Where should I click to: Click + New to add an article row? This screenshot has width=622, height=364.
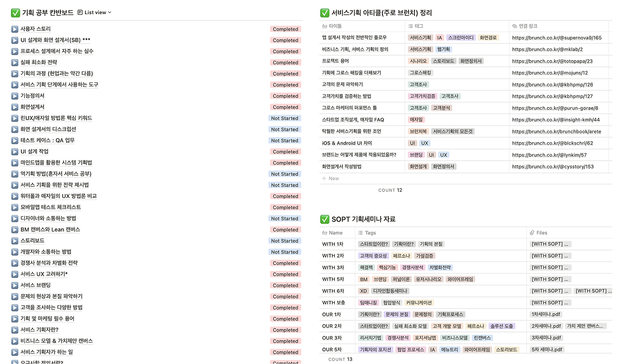330,178
